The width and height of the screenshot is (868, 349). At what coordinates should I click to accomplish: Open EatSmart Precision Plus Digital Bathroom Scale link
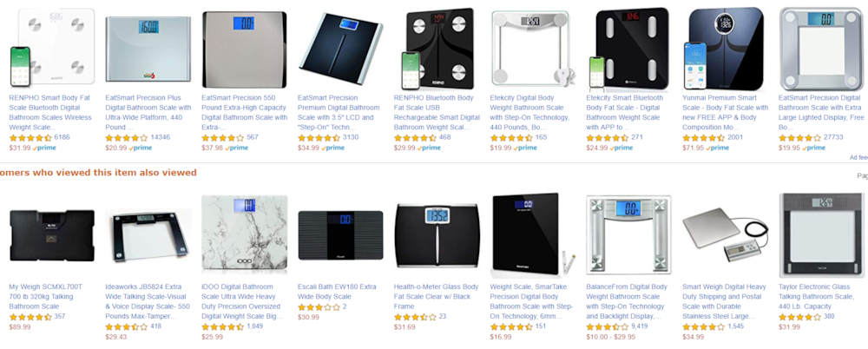[148, 117]
